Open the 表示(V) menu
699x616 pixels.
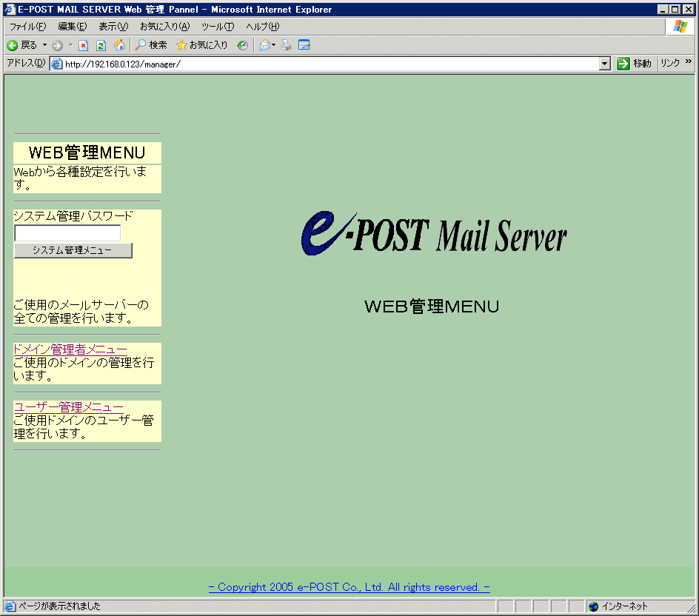pos(113,27)
